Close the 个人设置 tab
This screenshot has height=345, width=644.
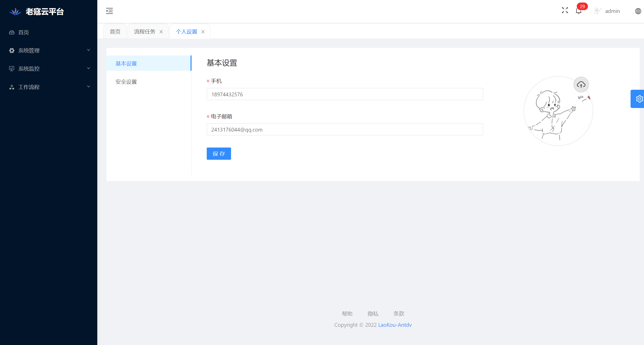point(203,32)
